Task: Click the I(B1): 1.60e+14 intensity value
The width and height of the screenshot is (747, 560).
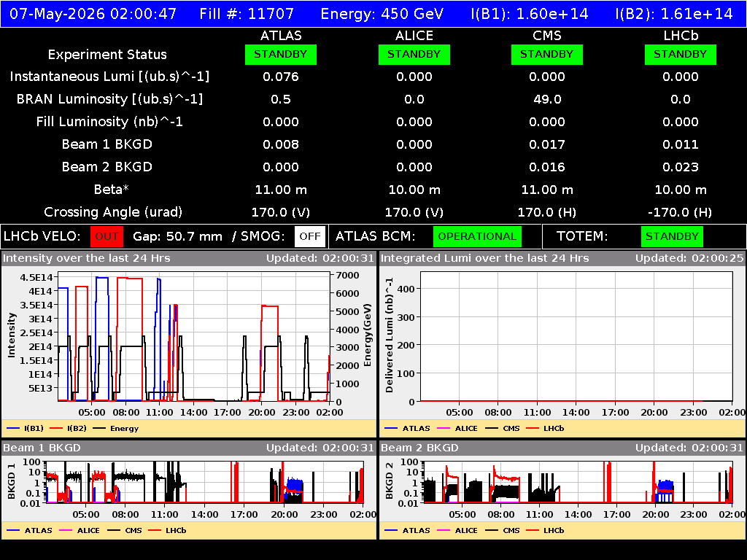Action: pyautogui.click(x=530, y=14)
